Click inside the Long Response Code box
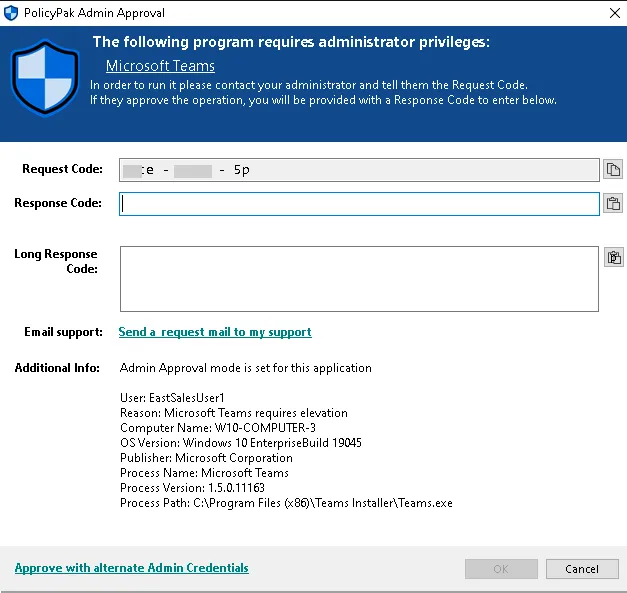This screenshot has width=627, height=593. click(x=359, y=279)
